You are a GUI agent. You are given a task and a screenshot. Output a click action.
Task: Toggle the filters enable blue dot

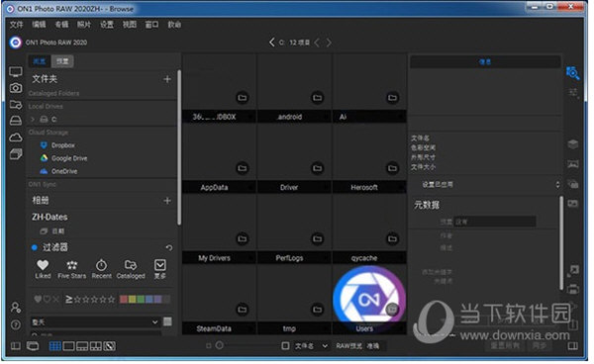point(34,248)
